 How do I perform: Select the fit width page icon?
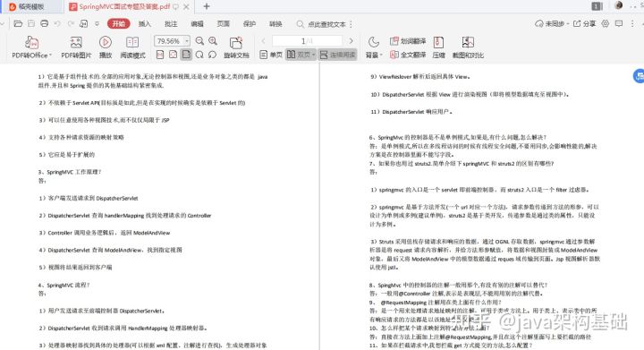click(186, 55)
